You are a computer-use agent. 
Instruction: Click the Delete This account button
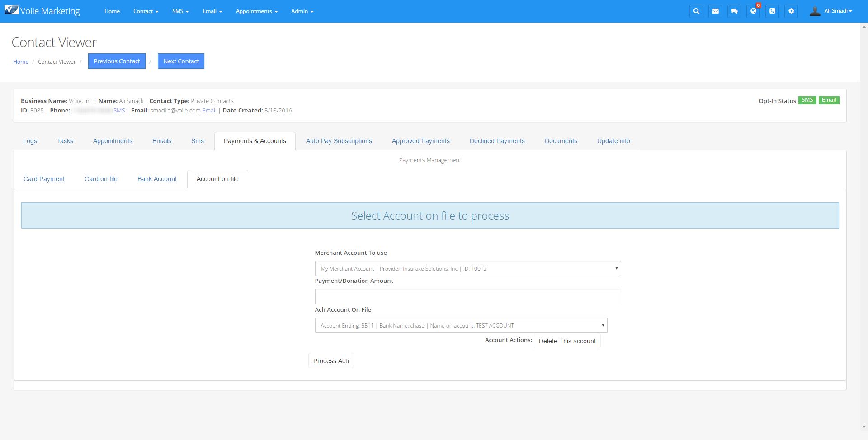[x=567, y=341]
